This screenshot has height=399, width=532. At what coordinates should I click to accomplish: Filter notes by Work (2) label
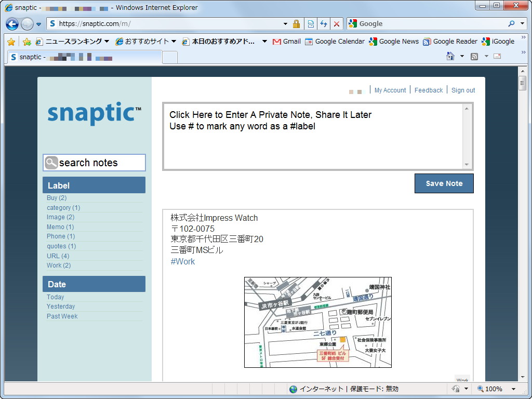tap(59, 265)
